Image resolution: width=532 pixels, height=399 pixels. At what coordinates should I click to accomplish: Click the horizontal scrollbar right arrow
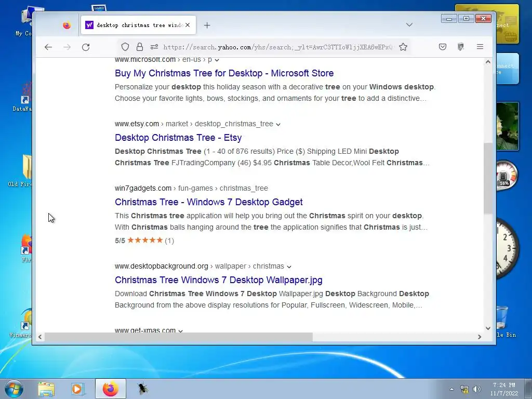click(x=480, y=337)
